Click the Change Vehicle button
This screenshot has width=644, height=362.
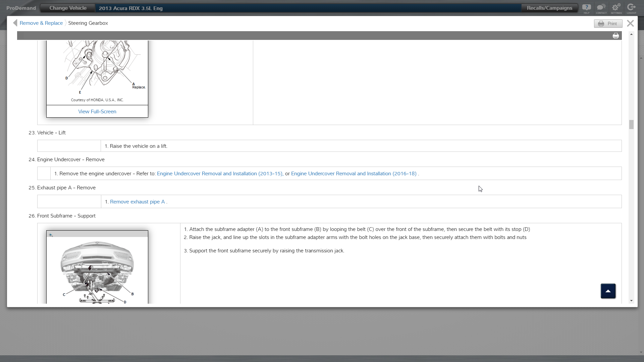click(68, 8)
